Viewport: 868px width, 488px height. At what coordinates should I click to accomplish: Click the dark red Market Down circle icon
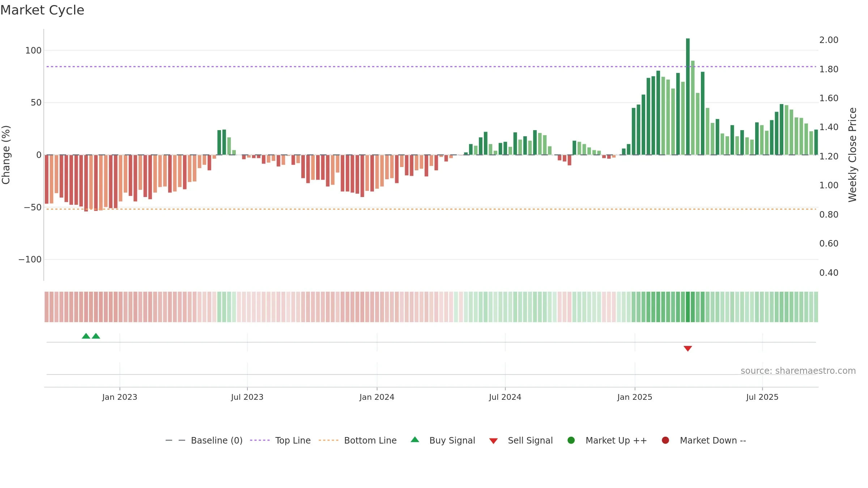point(665,440)
